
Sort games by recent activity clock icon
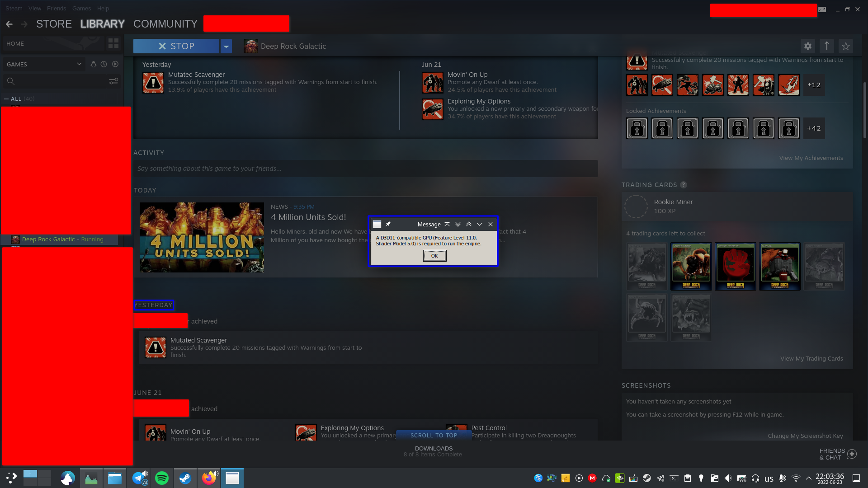[104, 64]
